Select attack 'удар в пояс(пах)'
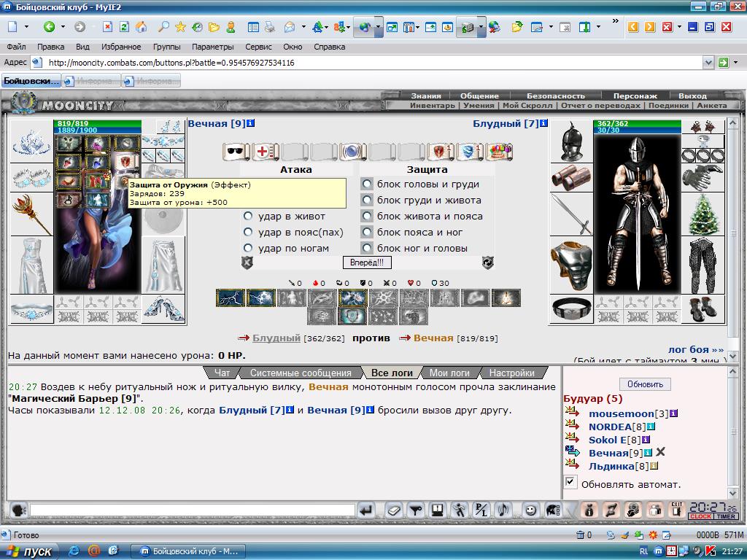Image resolution: width=747 pixels, height=560 pixels. coord(248,232)
